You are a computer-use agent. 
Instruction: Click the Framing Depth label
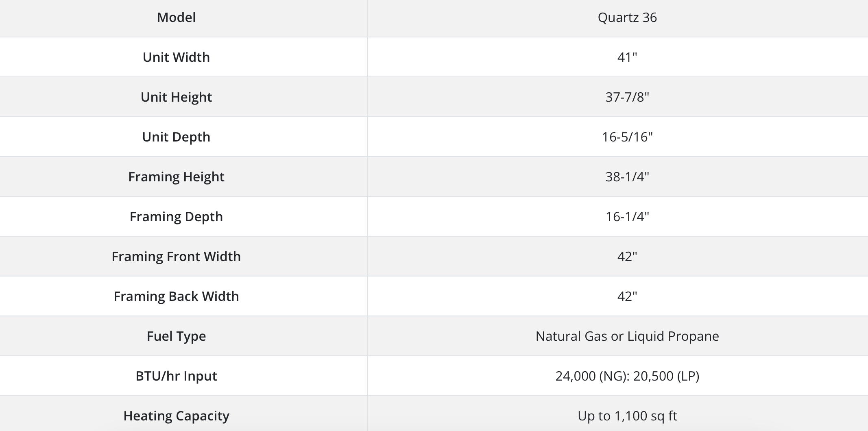[176, 217]
